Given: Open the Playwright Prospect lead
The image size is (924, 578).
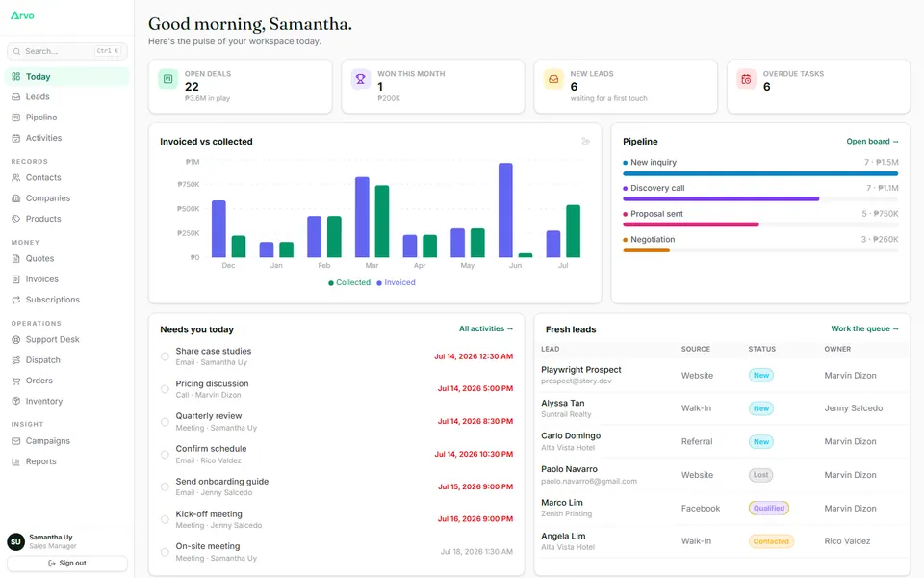Looking at the screenshot, I should click(x=581, y=370).
